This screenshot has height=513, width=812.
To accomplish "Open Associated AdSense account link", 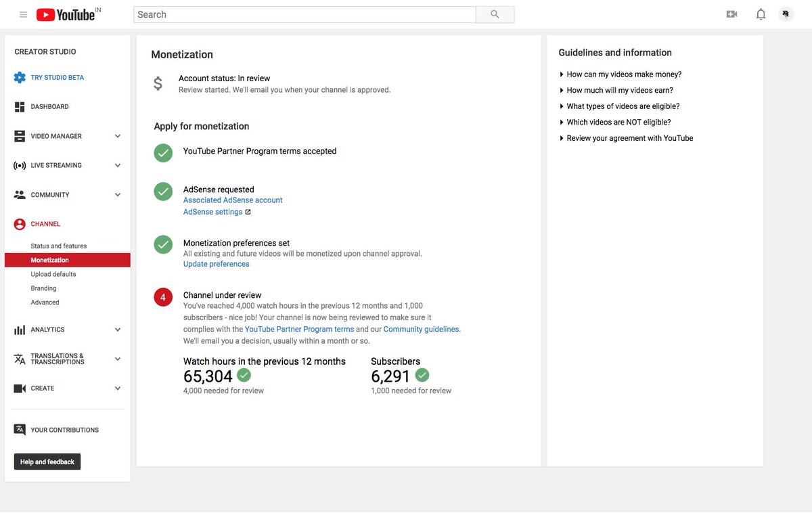I will 233,200.
